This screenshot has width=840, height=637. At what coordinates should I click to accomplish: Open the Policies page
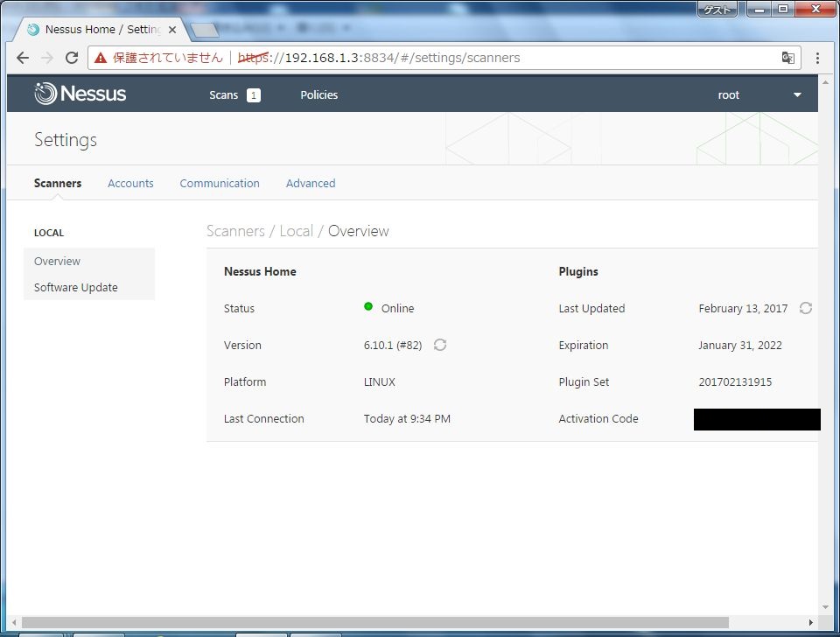point(319,94)
